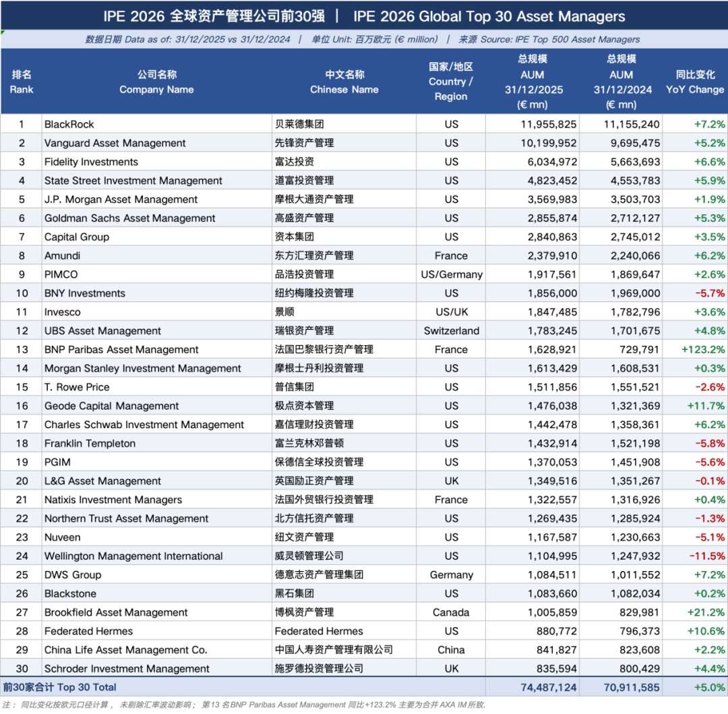728x714 pixels.
Task: Select the Franklin Templeton cell
Action: click(157, 444)
